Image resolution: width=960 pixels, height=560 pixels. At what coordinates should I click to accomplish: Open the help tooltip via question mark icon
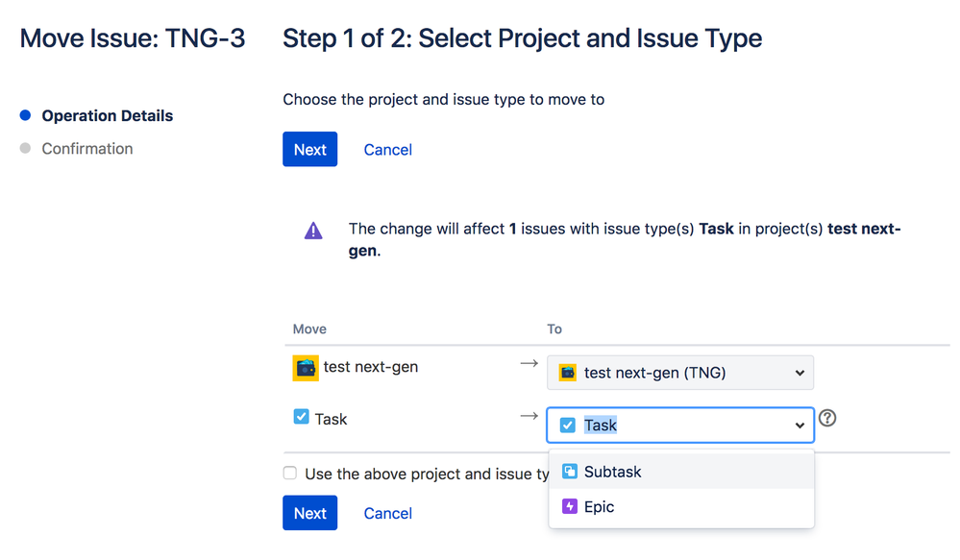tap(827, 418)
